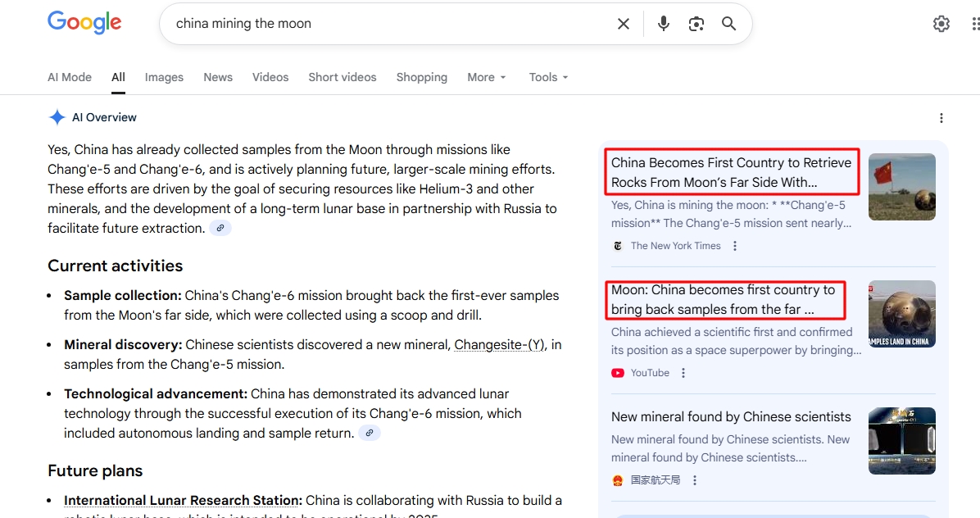Image resolution: width=980 pixels, height=518 pixels.
Task: Open source link chip after 'future extraction'
Action: [220, 228]
